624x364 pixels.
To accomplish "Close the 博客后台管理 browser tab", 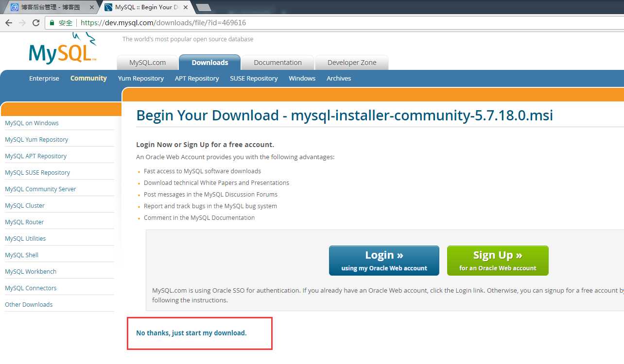I will tap(92, 7).
